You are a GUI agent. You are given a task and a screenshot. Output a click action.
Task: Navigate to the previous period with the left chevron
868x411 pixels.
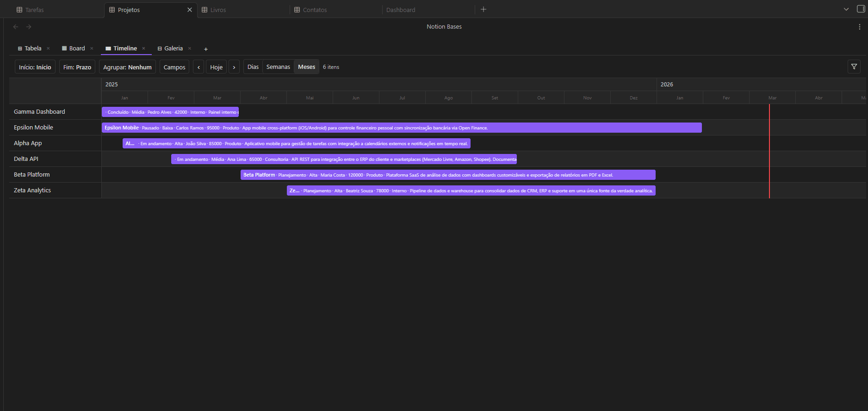(x=198, y=67)
